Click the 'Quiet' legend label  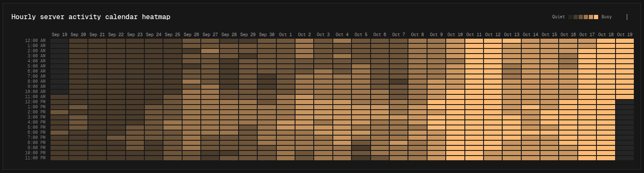(x=558, y=17)
